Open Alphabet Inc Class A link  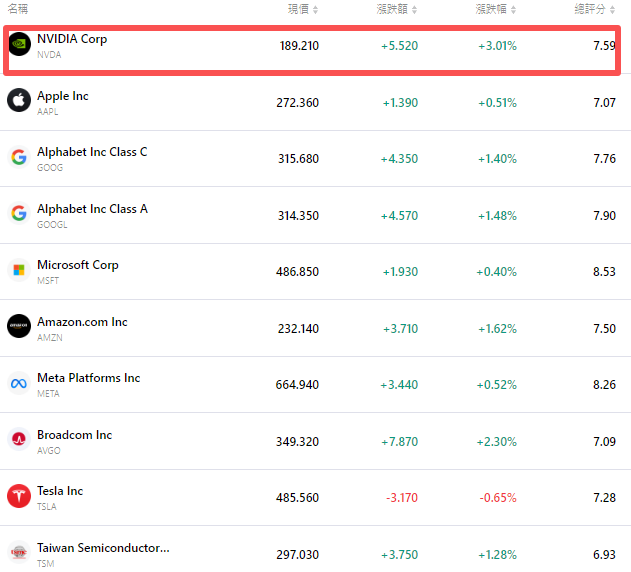tap(93, 209)
